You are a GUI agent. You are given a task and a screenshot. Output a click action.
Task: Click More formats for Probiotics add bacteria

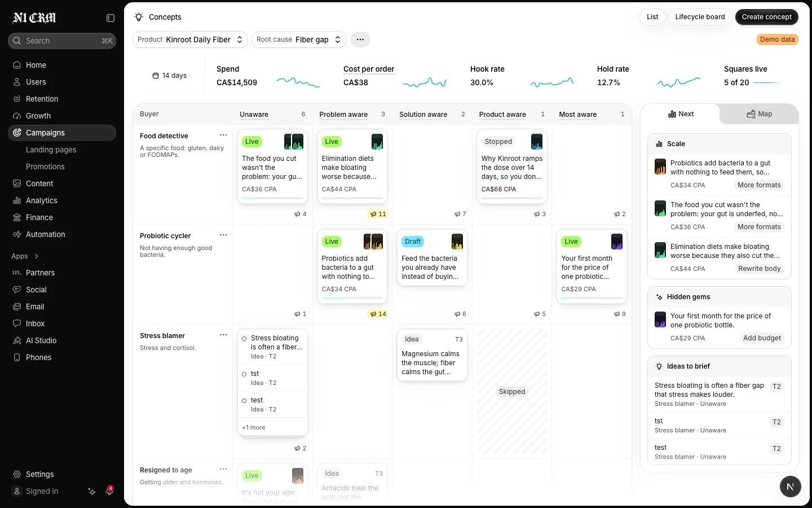[759, 185]
